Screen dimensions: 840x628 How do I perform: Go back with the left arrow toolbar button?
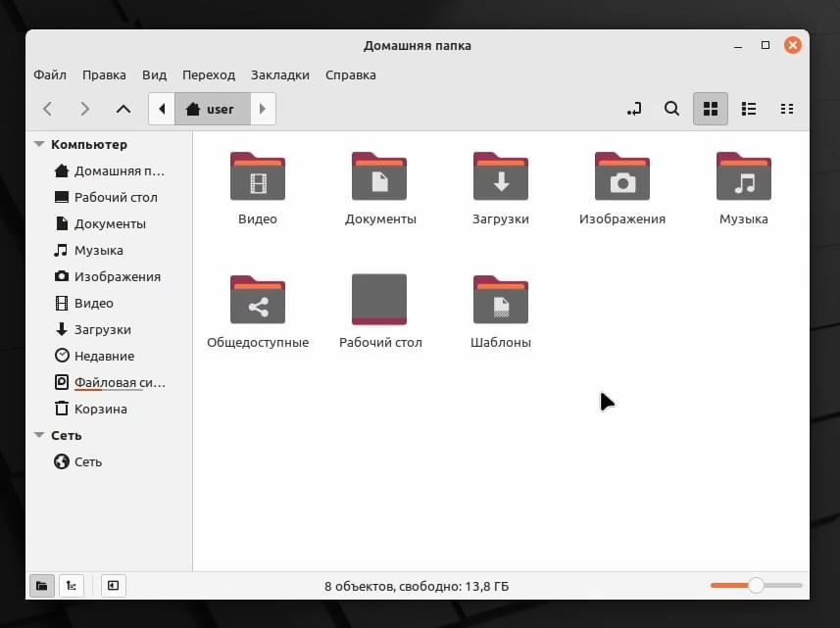pos(48,109)
